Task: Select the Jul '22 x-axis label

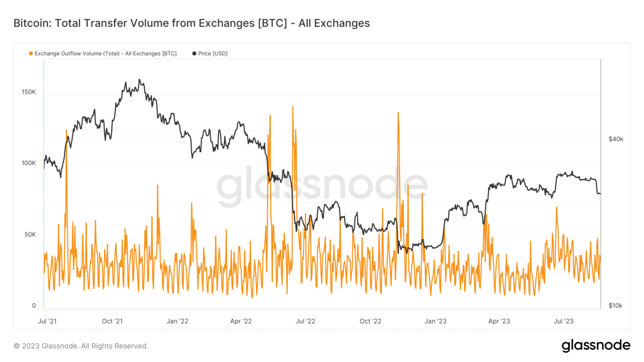Action: pyautogui.click(x=305, y=321)
